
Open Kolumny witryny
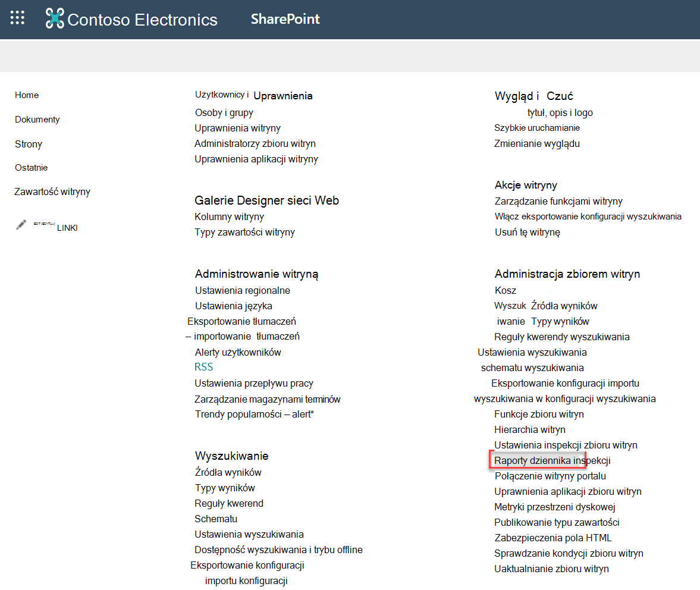click(x=229, y=217)
